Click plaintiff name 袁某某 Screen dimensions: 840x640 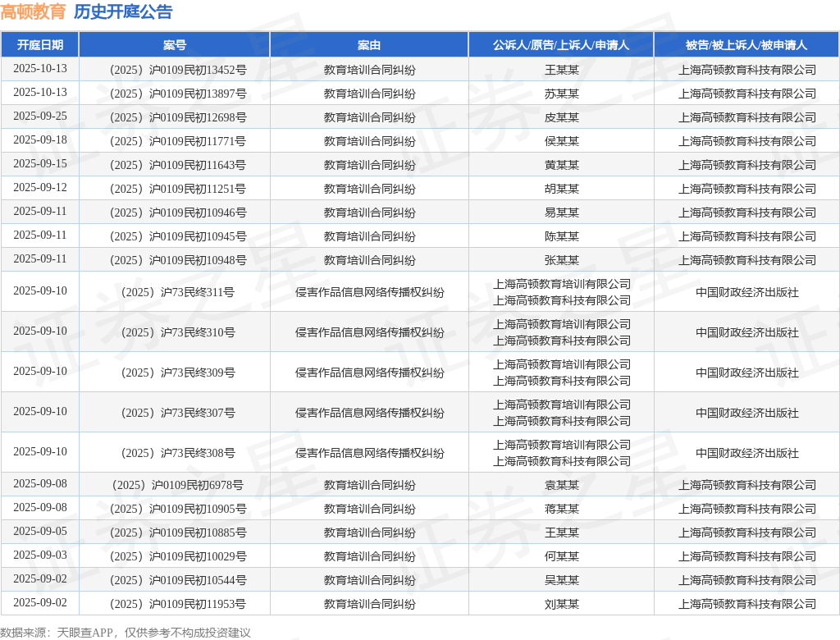coord(561,485)
